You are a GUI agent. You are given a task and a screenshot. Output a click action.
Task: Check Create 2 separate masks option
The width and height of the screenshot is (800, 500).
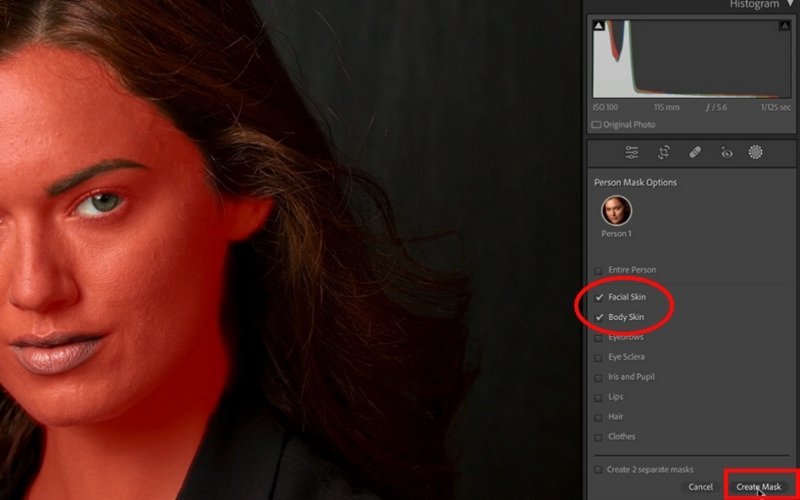[x=597, y=470]
